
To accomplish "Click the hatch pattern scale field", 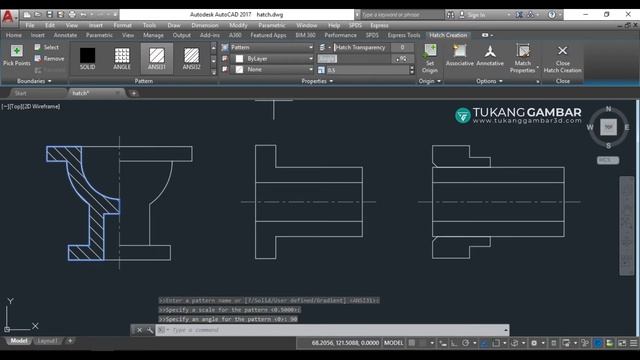I will (367, 70).
